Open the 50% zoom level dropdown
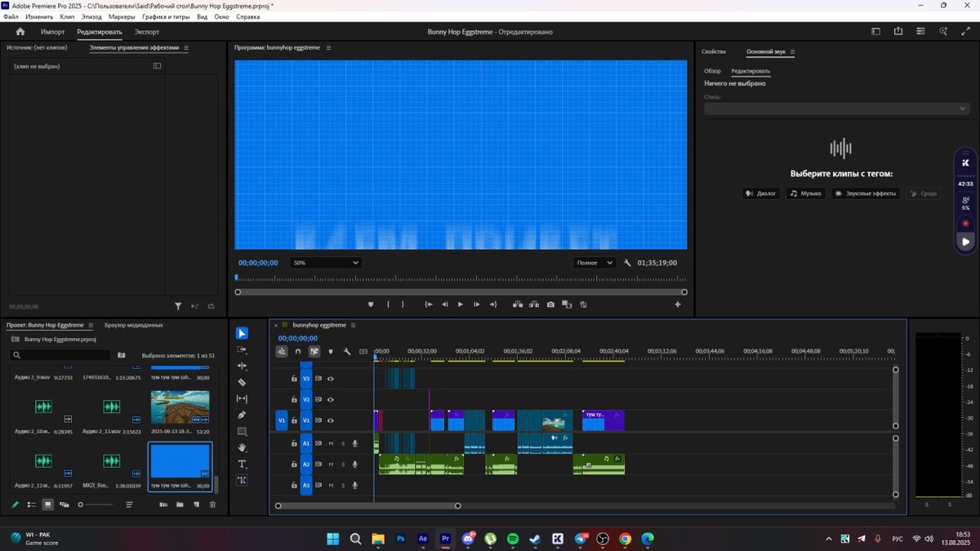Image resolution: width=980 pixels, height=551 pixels. click(326, 263)
